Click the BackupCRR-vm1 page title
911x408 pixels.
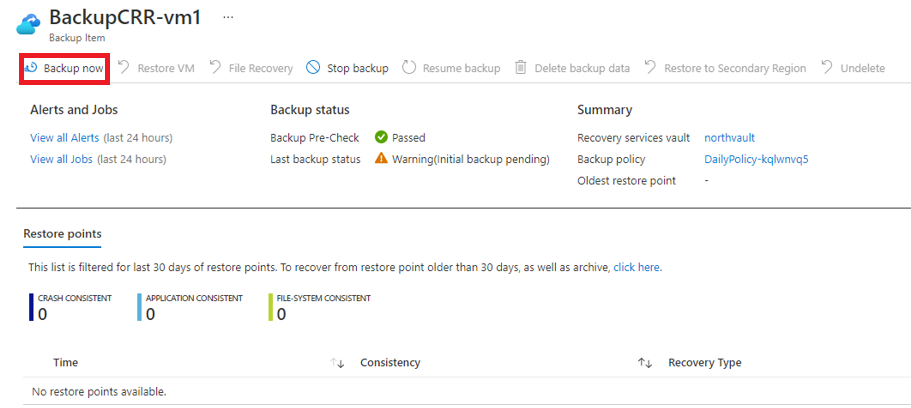(x=125, y=17)
